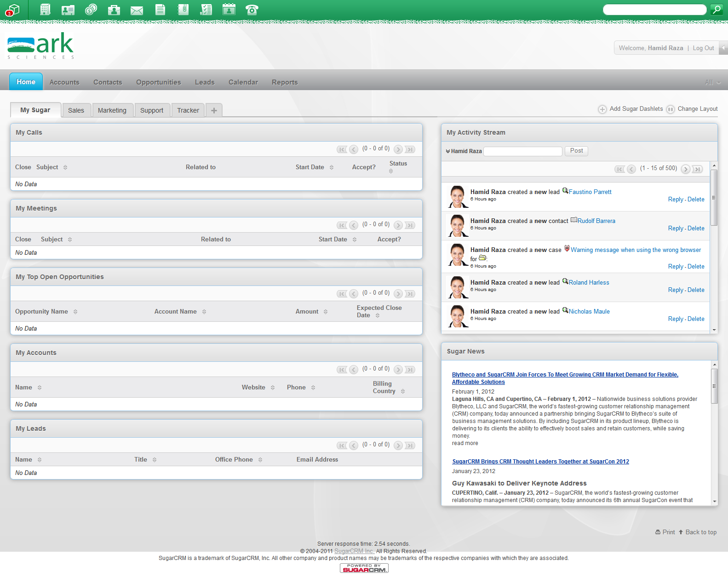
Task: Click the activity stream post text field
Action: 523,151
